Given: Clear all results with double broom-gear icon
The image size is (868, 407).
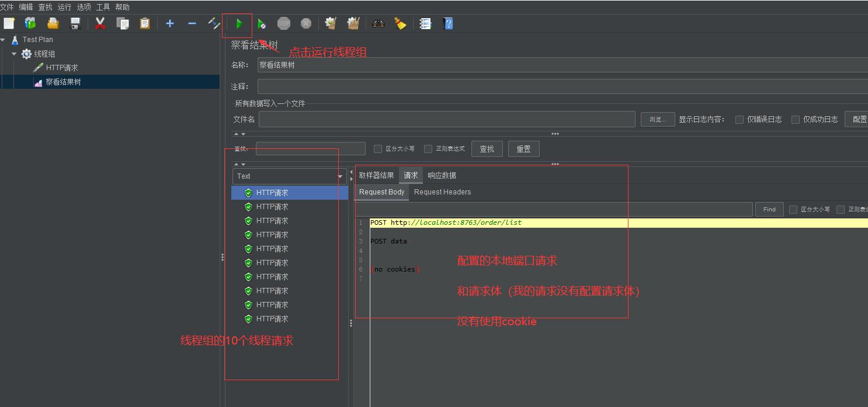Looking at the screenshot, I should pyautogui.click(x=353, y=23).
